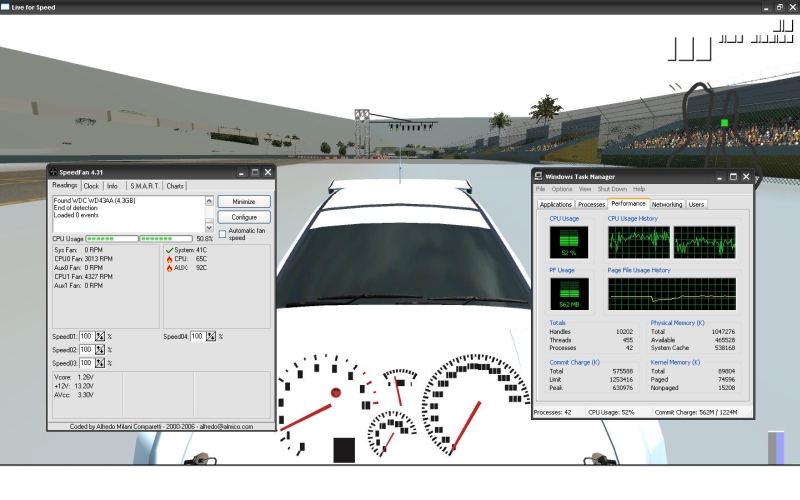
Task: Switch to Task Manager Processes tab
Action: 591,205
